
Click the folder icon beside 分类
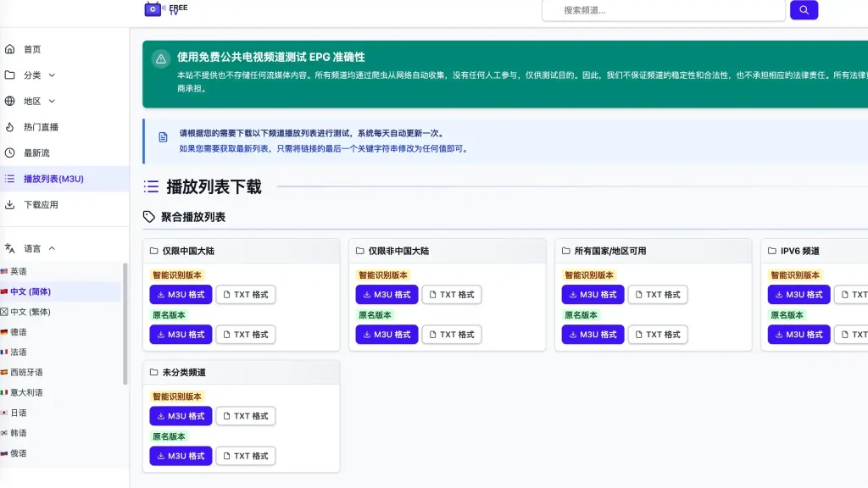[10, 75]
